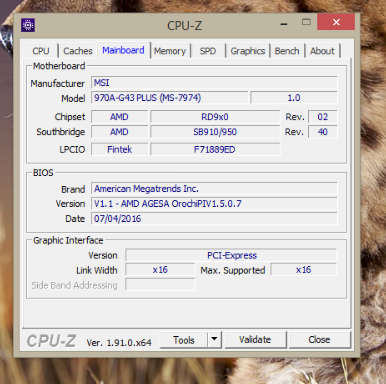Image resolution: width=386 pixels, height=384 pixels.
Task: Click the Chipset vendor AMD field
Action: point(119,117)
